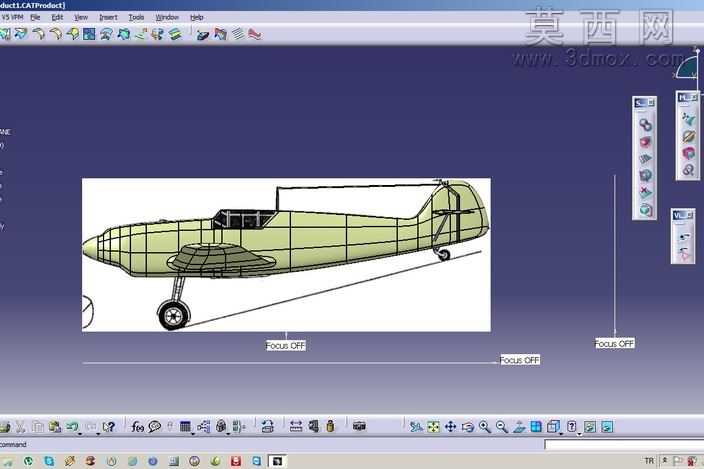
Task: Expand the Isometric View dropdown arrow
Action: pyautogui.click(x=561, y=434)
